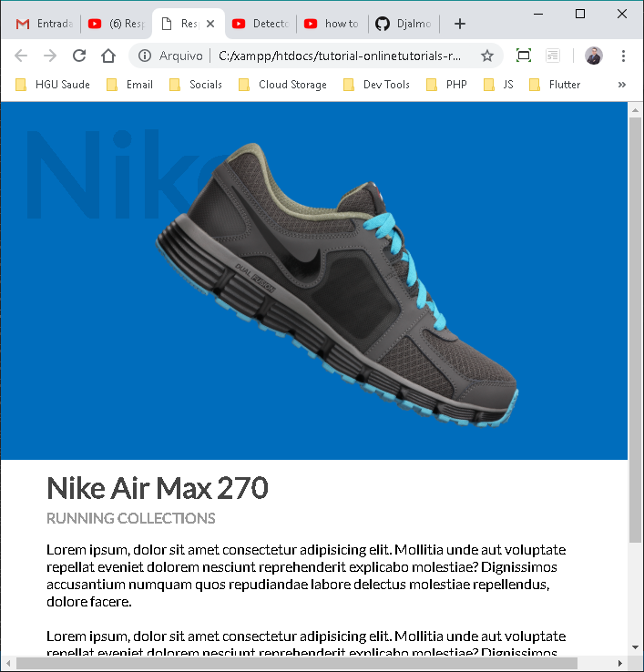Switch to the Gmail Entrada tab

pyautogui.click(x=44, y=24)
